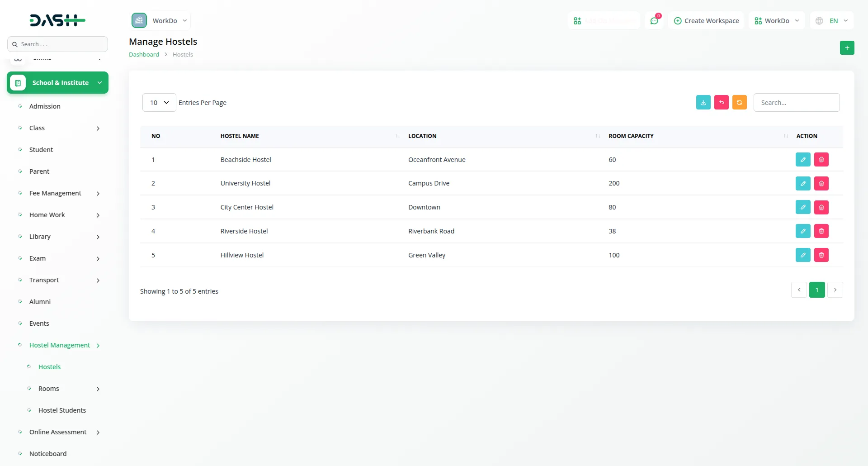Click the WorkDo workspace building icon

139,20
